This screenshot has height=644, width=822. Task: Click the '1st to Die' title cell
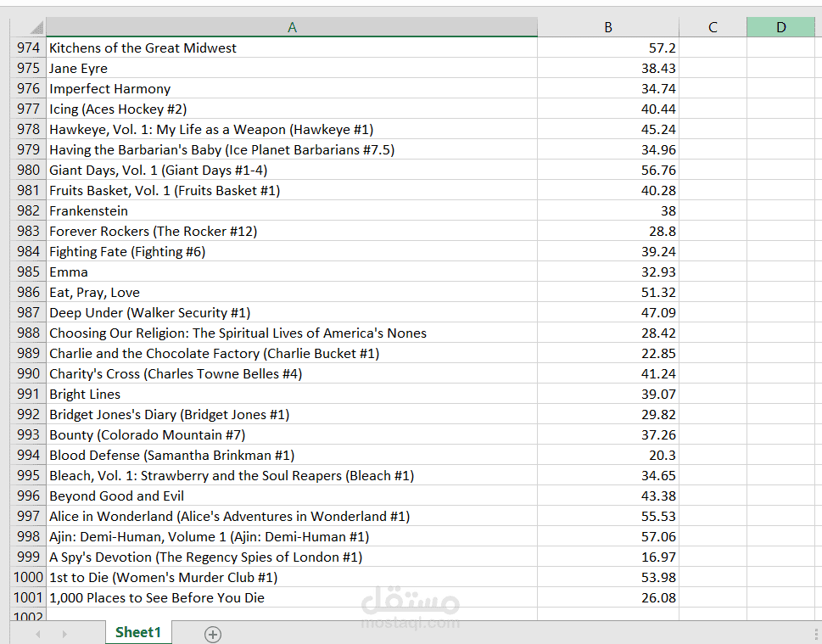point(292,577)
